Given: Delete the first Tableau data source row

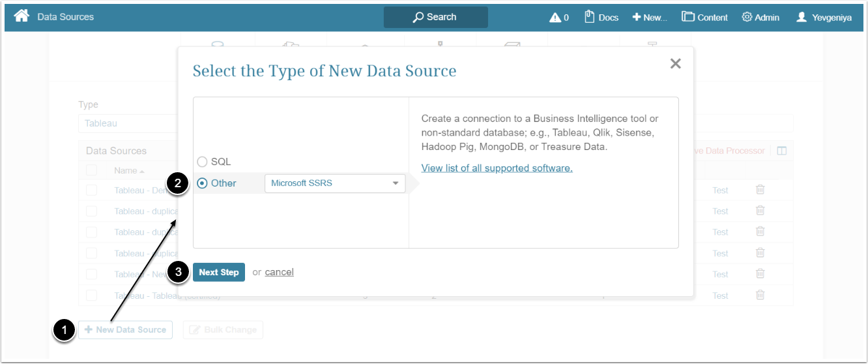Looking at the screenshot, I should click(760, 190).
